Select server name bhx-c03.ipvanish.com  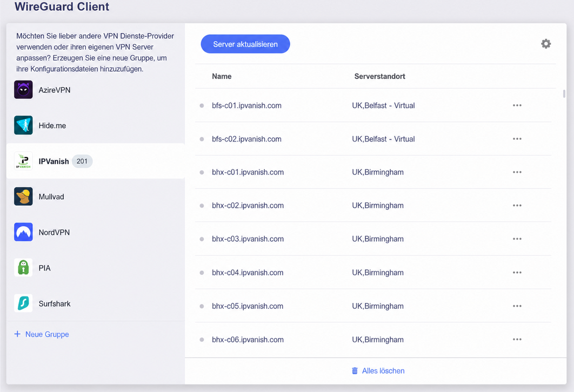(x=248, y=239)
